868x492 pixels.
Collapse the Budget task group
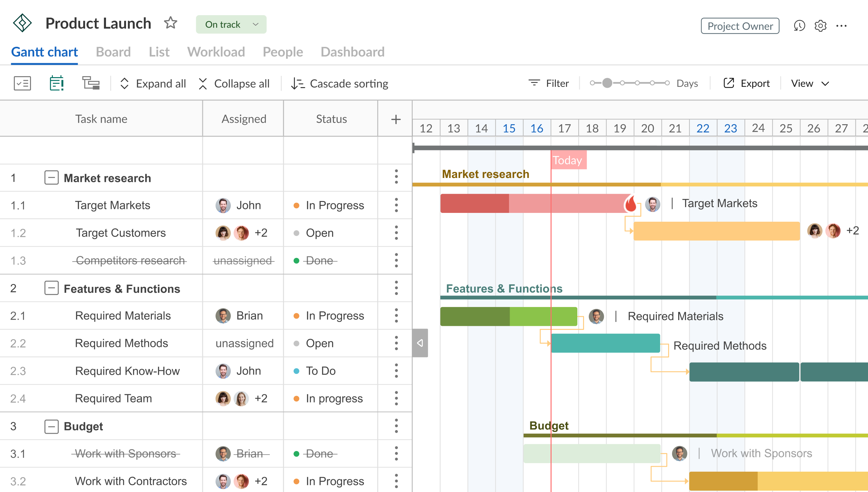tap(51, 426)
